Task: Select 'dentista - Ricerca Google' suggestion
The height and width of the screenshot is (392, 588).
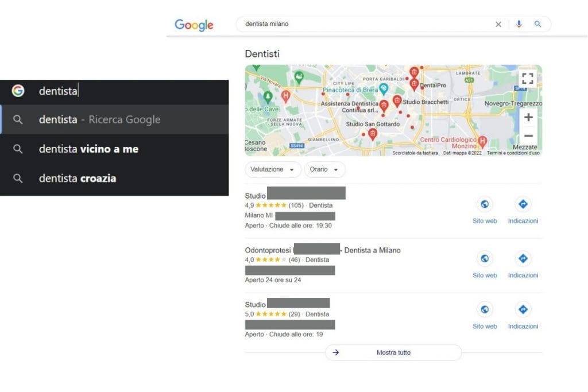Action: 114,119
